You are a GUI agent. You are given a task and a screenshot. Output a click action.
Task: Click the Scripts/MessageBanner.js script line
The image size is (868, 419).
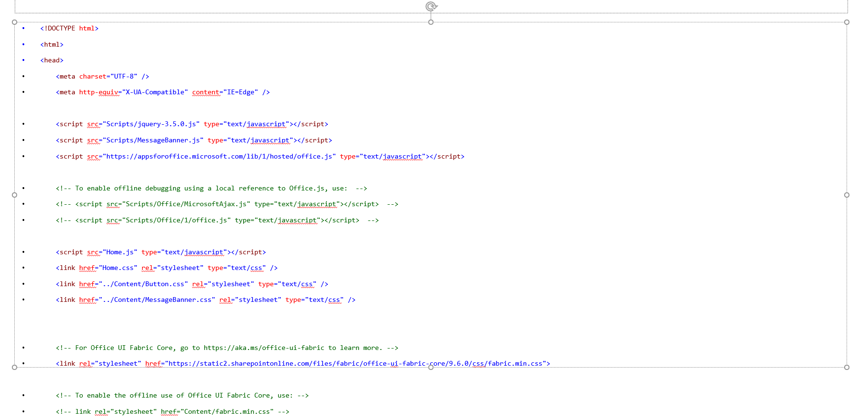point(194,140)
